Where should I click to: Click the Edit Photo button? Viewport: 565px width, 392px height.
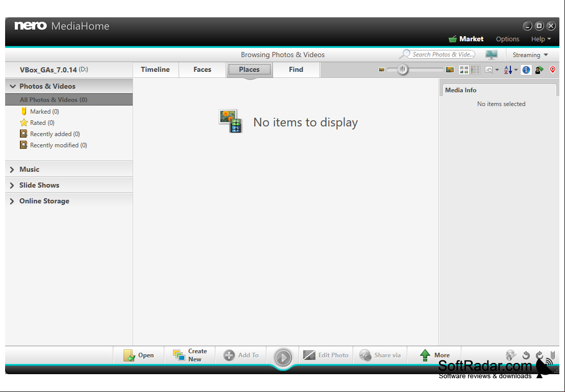pyautogui.click(x=326, y=355)
